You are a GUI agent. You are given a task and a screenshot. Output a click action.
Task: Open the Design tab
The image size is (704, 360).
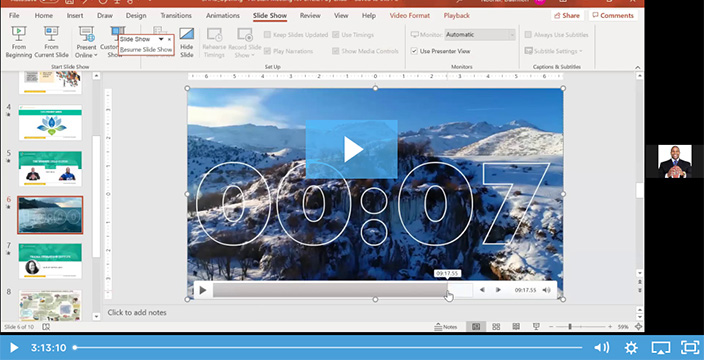(x=136, y=15)
